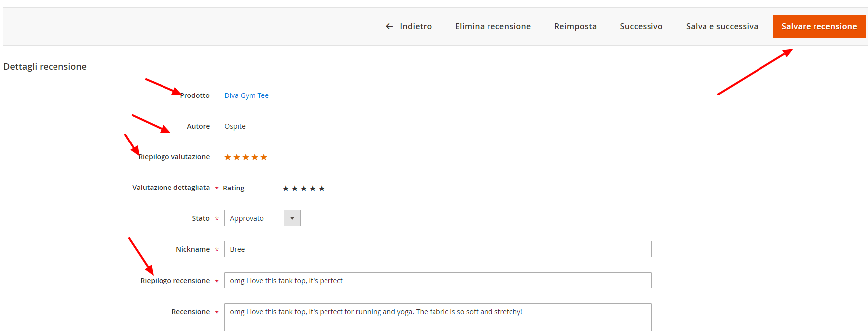This screenshot has height=331, width=868.
Task: Click the fifth orange summary rating star
Action: (264, 157)
